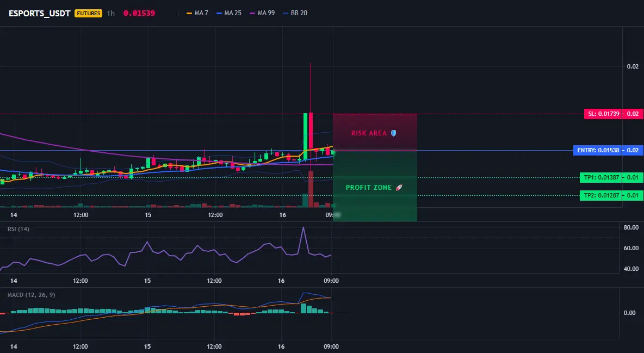644x353 pixels.
Task: Click the TP2: 0.01287 price label
Action: [x=601, y=195]
